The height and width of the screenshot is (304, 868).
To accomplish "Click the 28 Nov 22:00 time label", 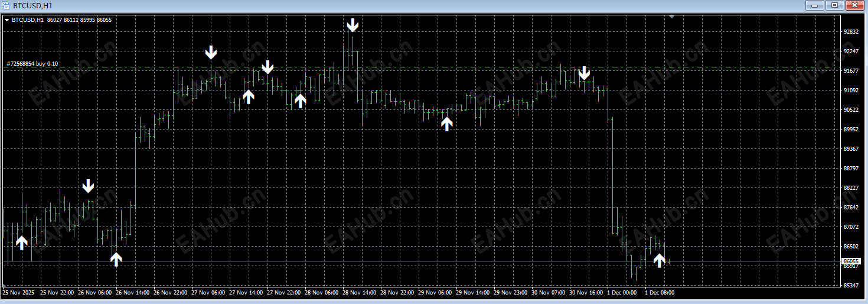I will click(x=397, y=293).
